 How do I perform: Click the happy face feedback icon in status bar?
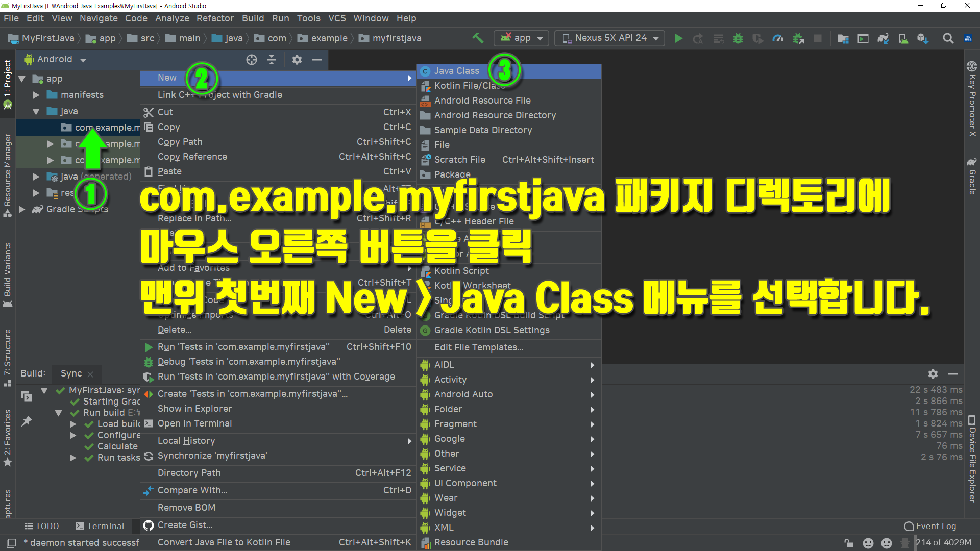(868, 543)
